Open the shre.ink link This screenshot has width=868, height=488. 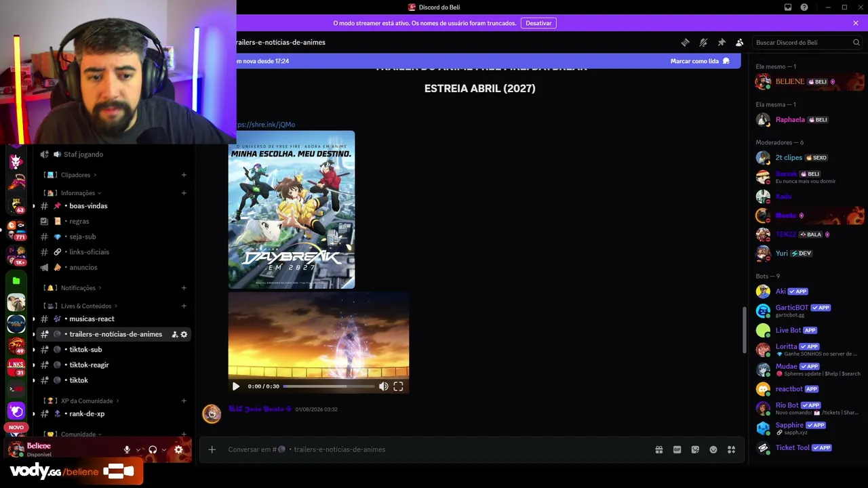pos(265,125)
